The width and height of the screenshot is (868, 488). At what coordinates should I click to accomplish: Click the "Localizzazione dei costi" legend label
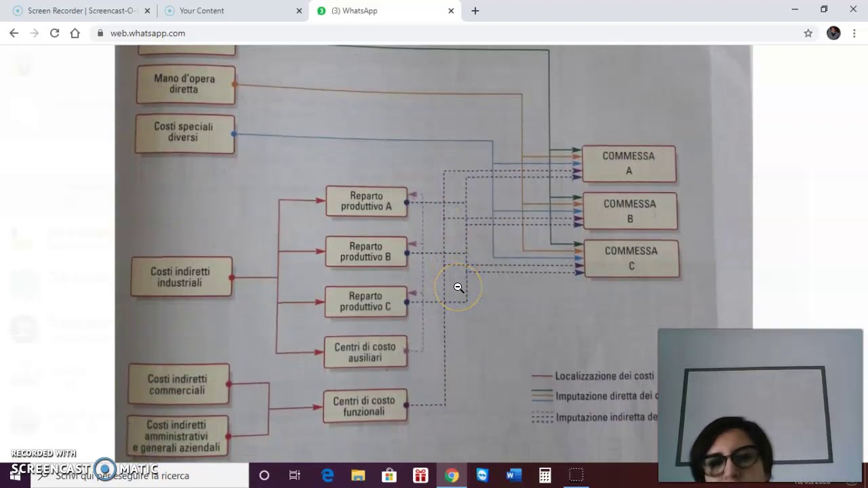[605, 375]
